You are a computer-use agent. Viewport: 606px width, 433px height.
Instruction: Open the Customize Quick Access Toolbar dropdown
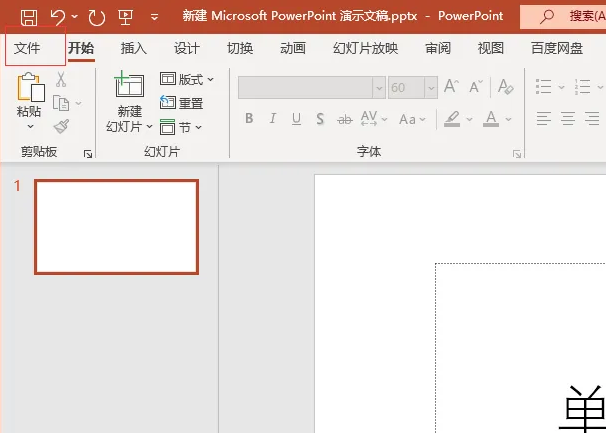pyautogui.click(x=154, y=17)
